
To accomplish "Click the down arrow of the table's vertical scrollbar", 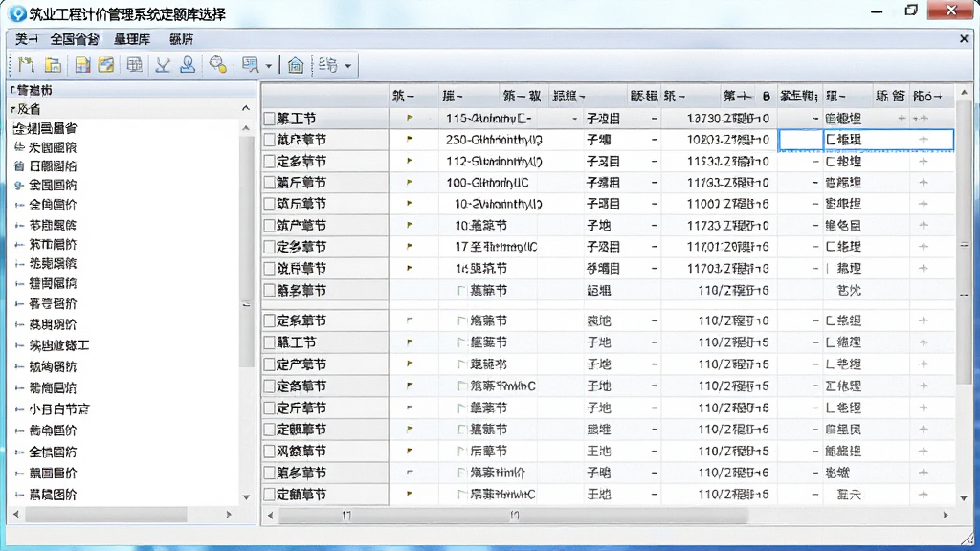I will point(964,497).
